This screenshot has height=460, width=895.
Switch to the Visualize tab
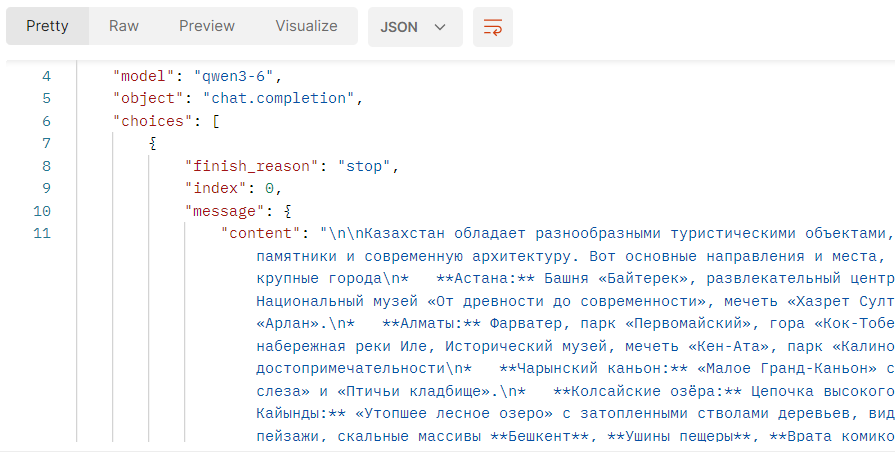point(307,26)
